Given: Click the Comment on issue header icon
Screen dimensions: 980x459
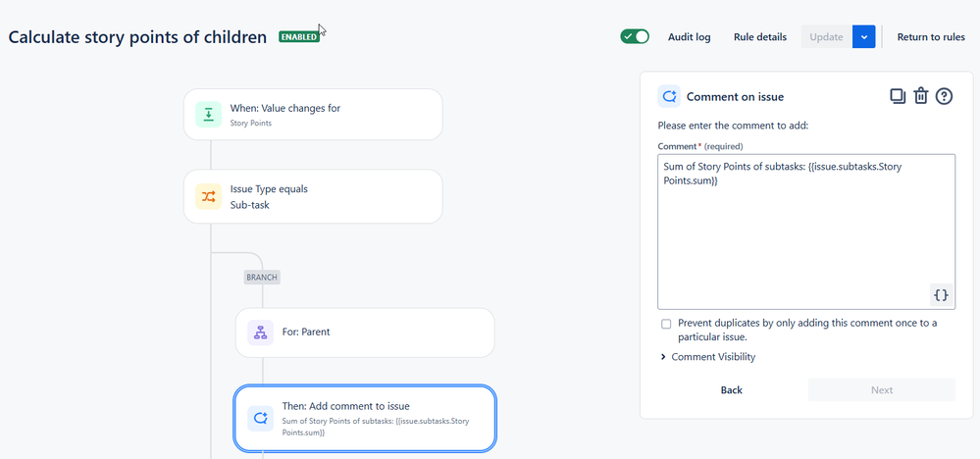Looking at the screenshot, I should coord(670,96).
